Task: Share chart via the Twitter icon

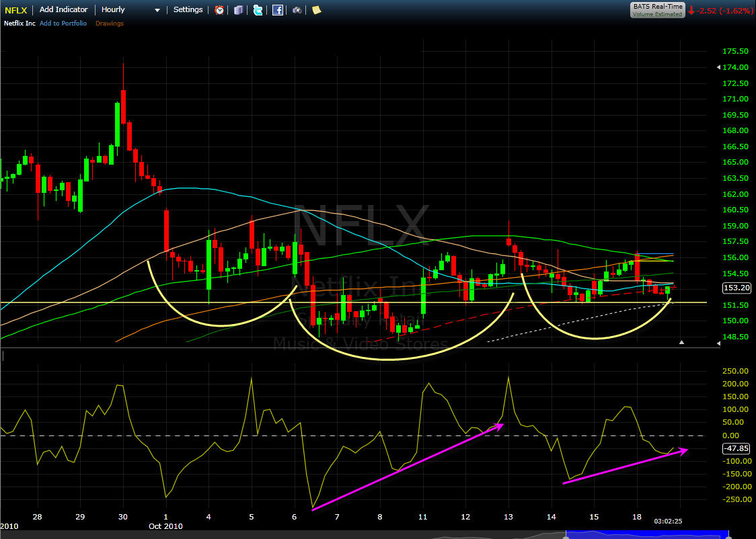Action: click(258, 9)
